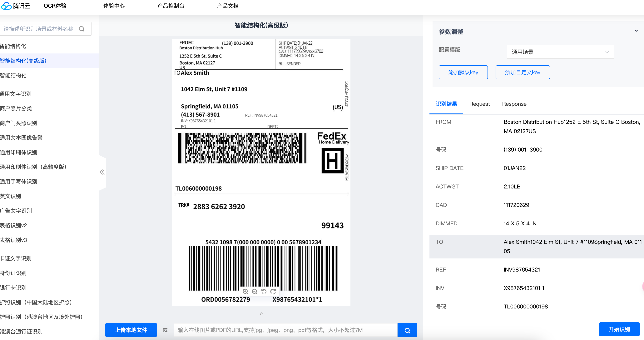This screenshot has height=340, width=644.
Task: Click 上传本地文件 button
Action: click(x=131, y=330)
